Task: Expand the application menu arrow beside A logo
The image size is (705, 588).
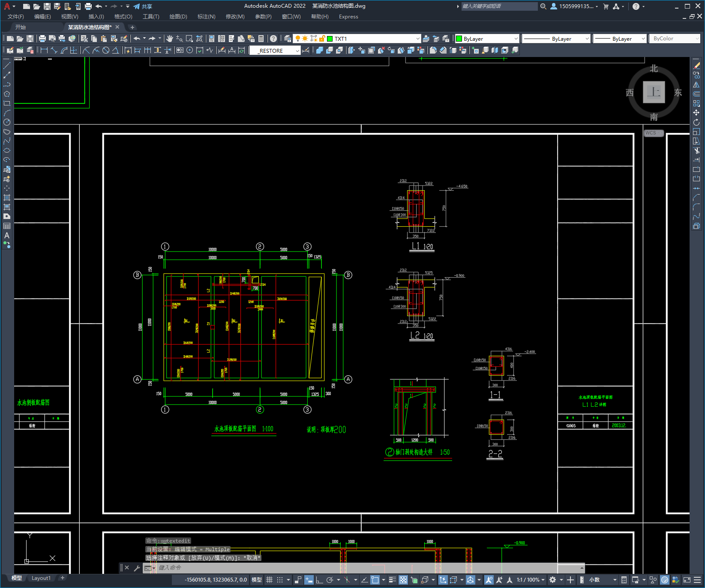Action: pos(14,6)
